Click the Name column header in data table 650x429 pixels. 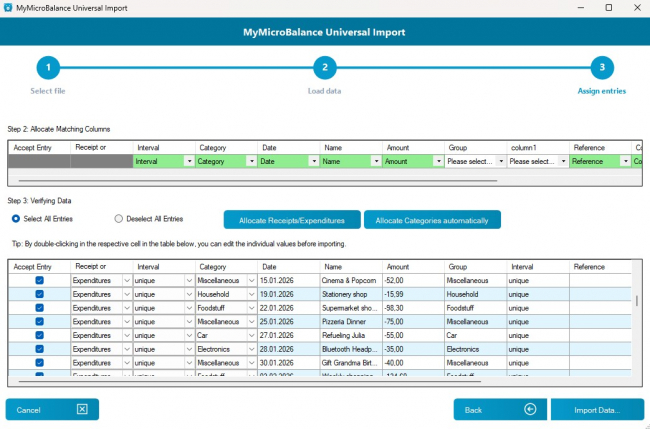pos(350,267)
